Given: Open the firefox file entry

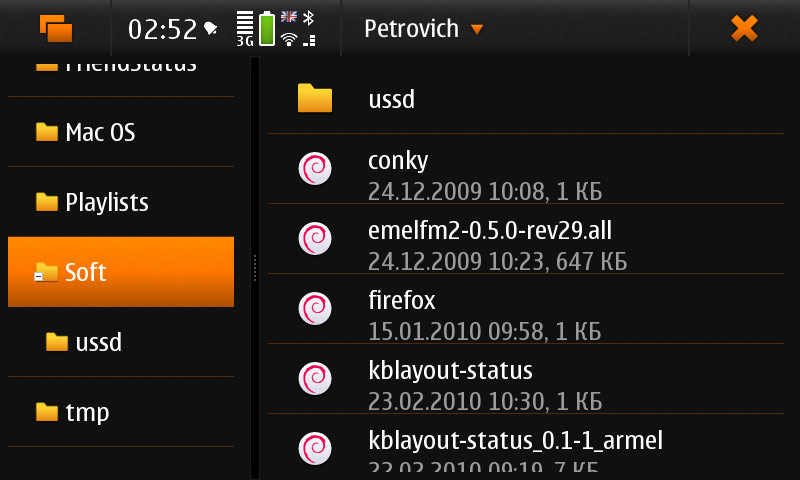Looking at the screenshot, I should pos(402,301).
